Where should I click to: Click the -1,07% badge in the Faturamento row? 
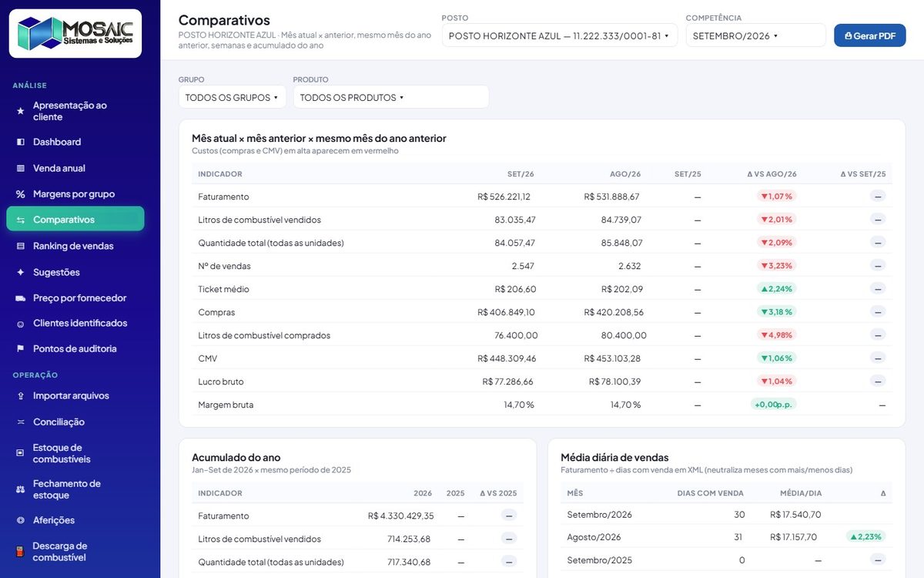click(x=776, y=197)
